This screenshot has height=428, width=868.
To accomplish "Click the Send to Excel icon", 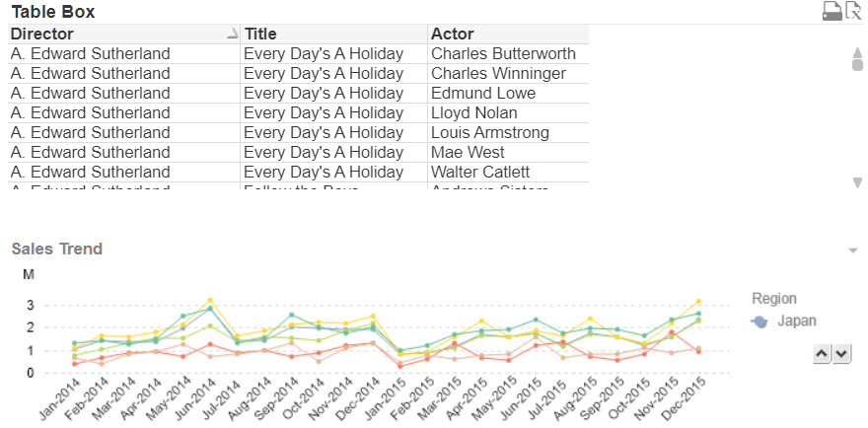I will coord(854,11).
